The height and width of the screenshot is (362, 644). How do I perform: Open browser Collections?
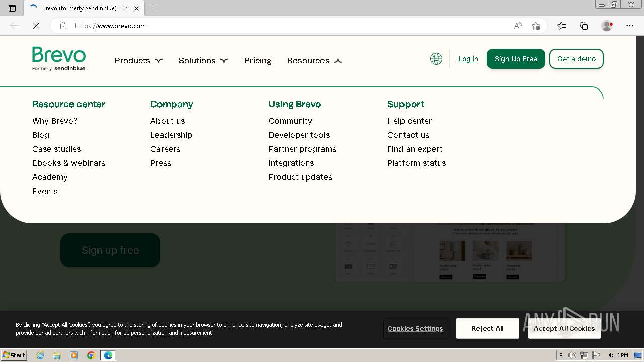pyautogui.click(x=584, y=26)
